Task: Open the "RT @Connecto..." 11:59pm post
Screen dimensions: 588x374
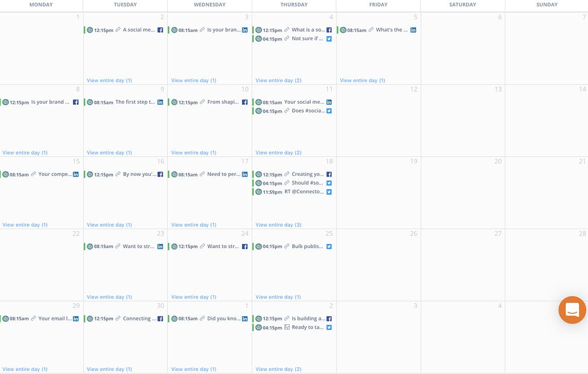Action: pyautogui.click(x=293, y=191)
